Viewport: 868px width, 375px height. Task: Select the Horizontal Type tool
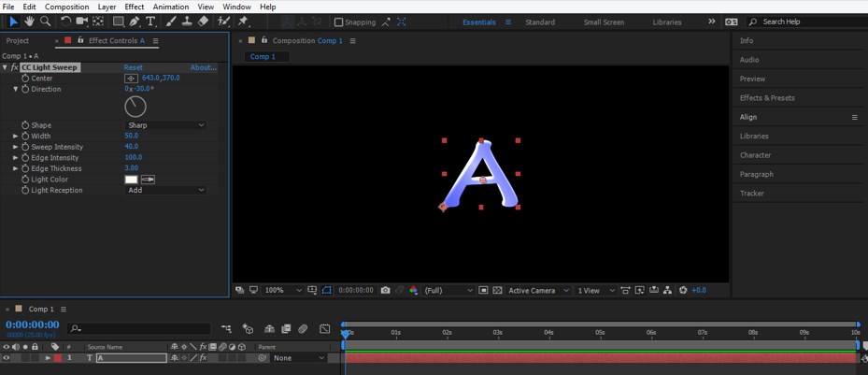(150, 22)
